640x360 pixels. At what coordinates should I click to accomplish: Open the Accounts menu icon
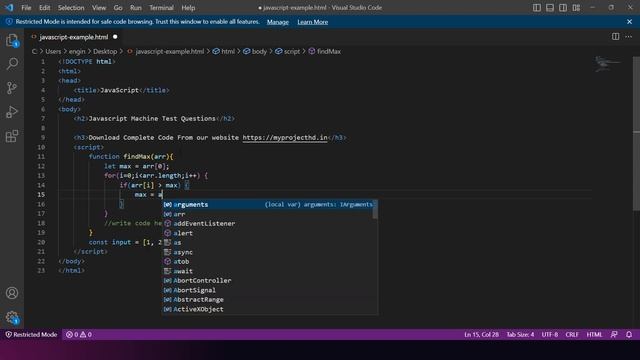[x=12, y=293]
